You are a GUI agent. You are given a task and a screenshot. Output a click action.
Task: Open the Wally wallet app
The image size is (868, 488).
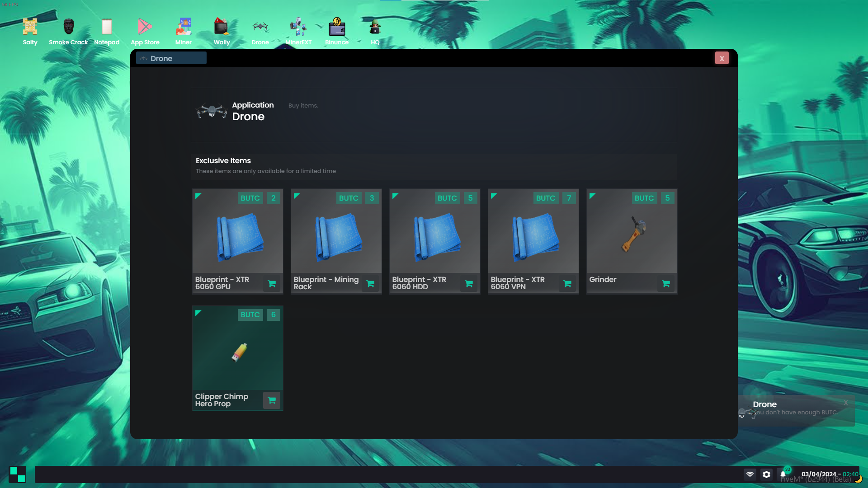coord(222,32)
